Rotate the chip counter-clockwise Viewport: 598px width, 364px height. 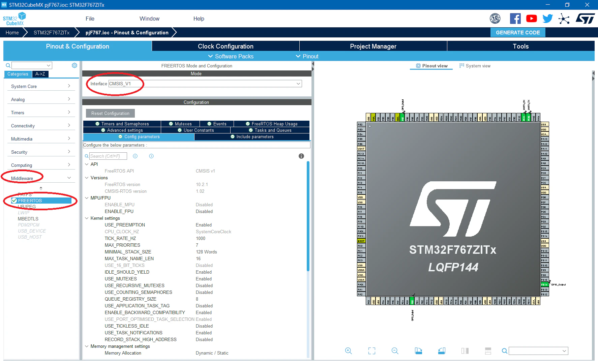[x=442, y=351]
